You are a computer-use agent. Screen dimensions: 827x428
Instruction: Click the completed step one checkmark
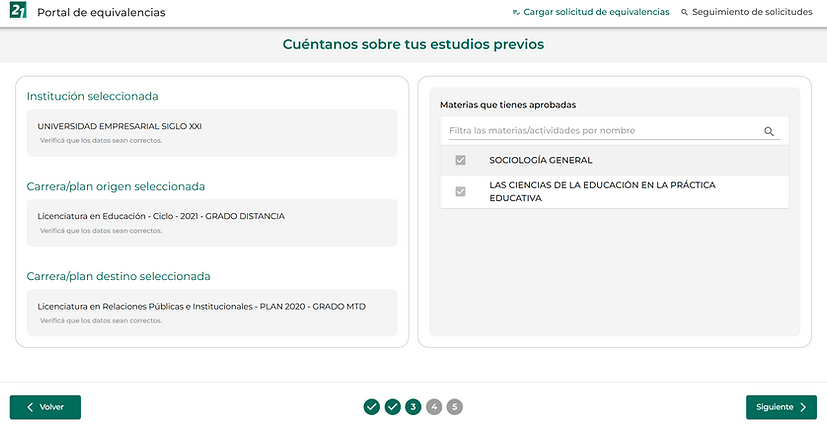[x=371, y=407]
